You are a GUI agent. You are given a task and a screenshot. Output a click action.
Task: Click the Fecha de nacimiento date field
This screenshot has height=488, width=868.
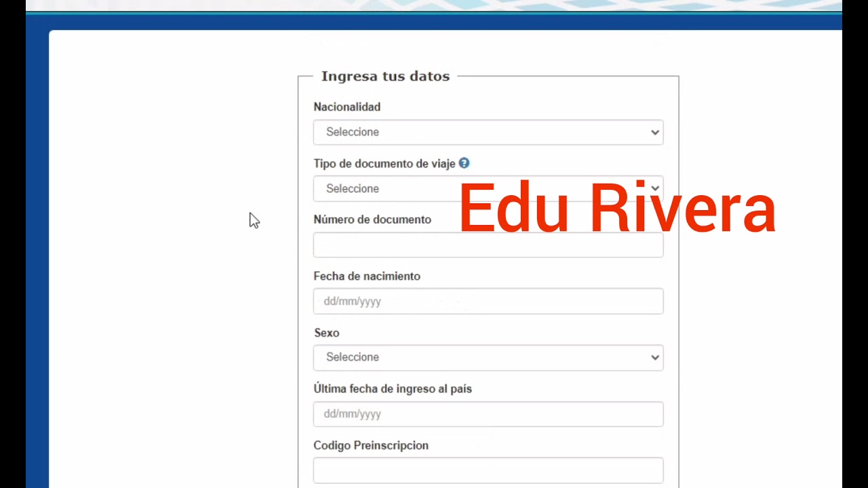click(488, 301)
